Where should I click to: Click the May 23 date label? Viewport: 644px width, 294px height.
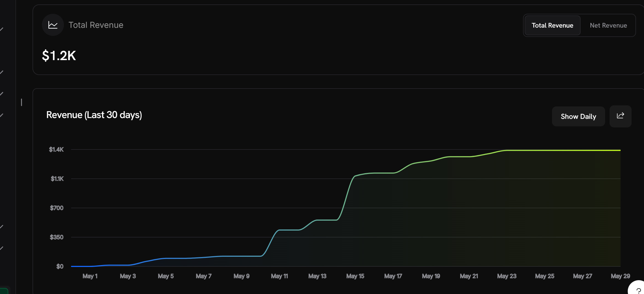coord(506,276)
